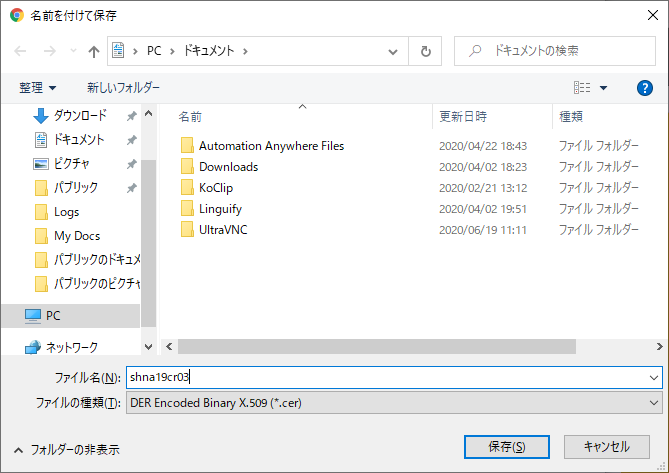Click the pin icon next to ダウンロード
The image size is (669, 473).
[131, 116]
